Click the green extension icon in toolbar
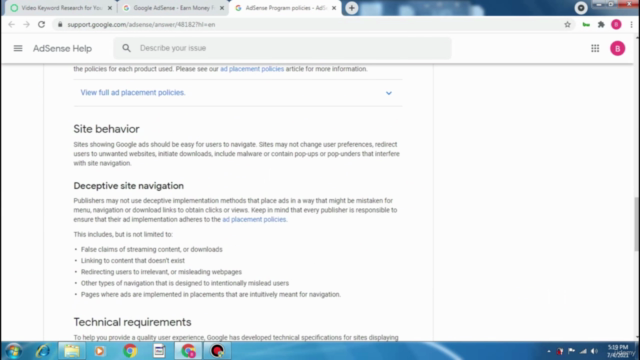This screenshot has height=360, width=640. (586, 24)
